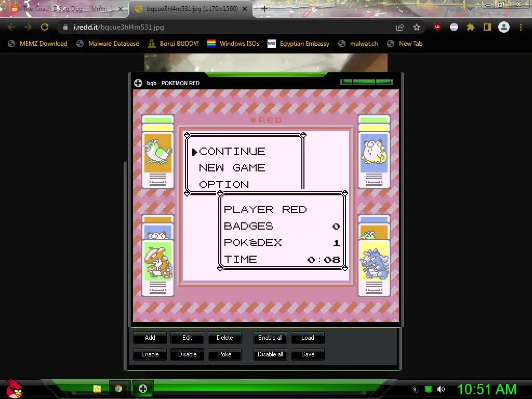
Task: Open the file explorer taskbar icon
Action: pos(97,389)
